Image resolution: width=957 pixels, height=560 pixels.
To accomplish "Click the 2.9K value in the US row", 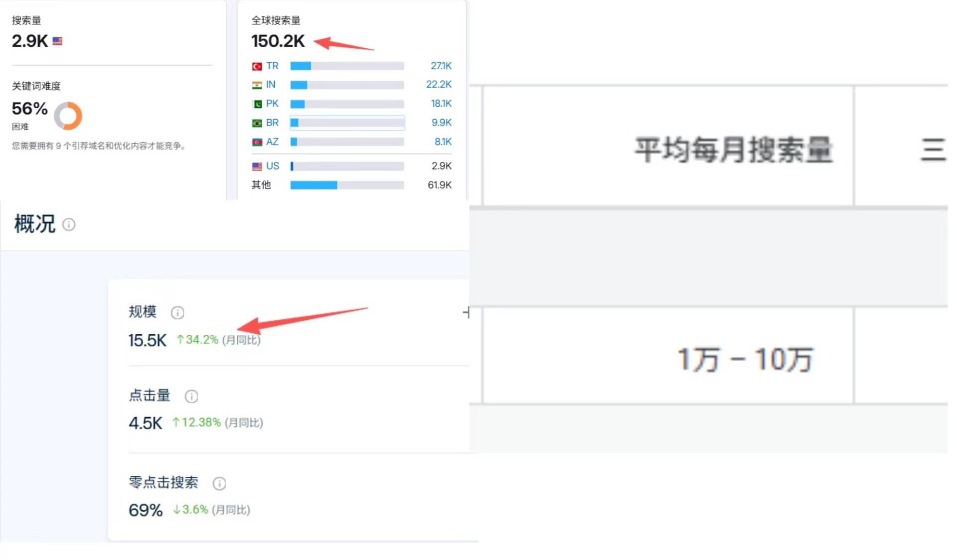I will pyautogui.click(x=442, y=166).
